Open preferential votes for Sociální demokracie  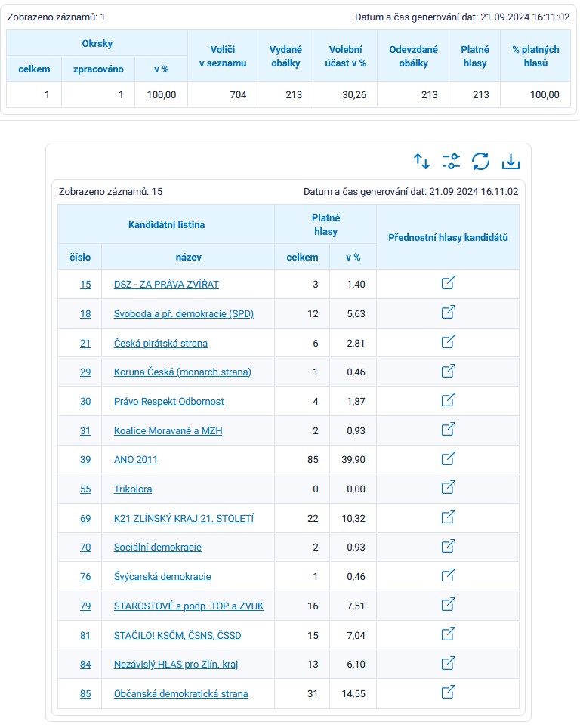coord(448,546)
